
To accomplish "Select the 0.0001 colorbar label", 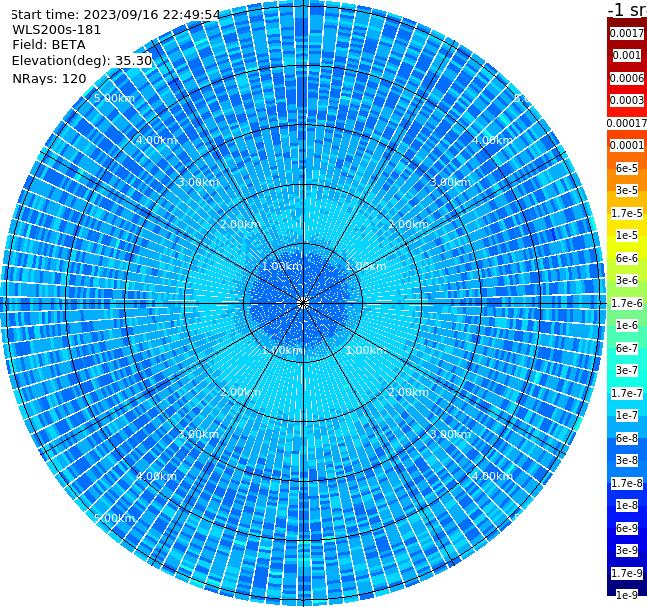I will [x=627, y=145].
